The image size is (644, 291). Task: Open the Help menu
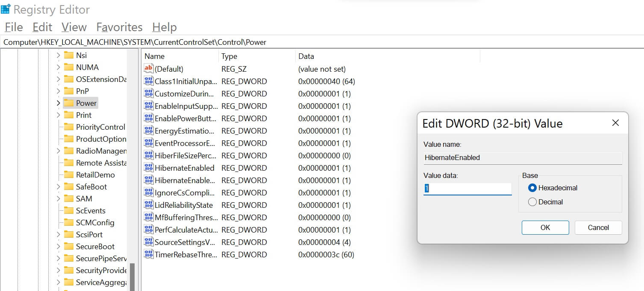pos(165,27)
